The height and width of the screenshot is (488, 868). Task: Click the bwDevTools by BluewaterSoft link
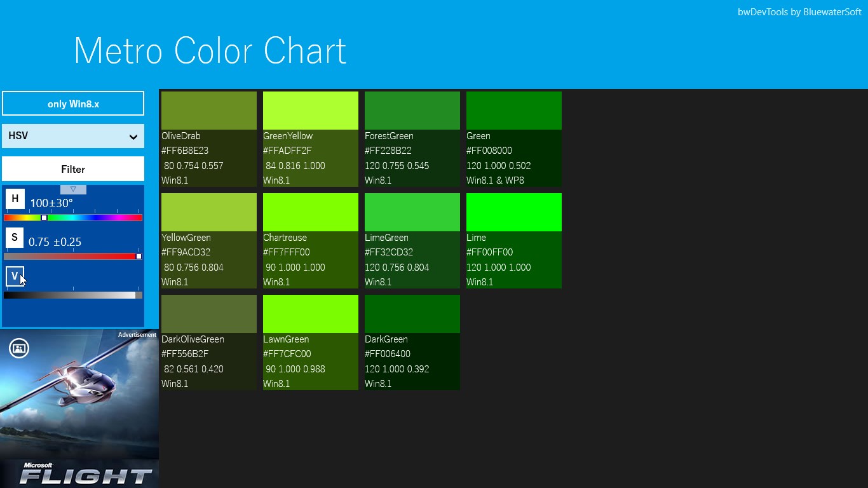tap(799, 11)
